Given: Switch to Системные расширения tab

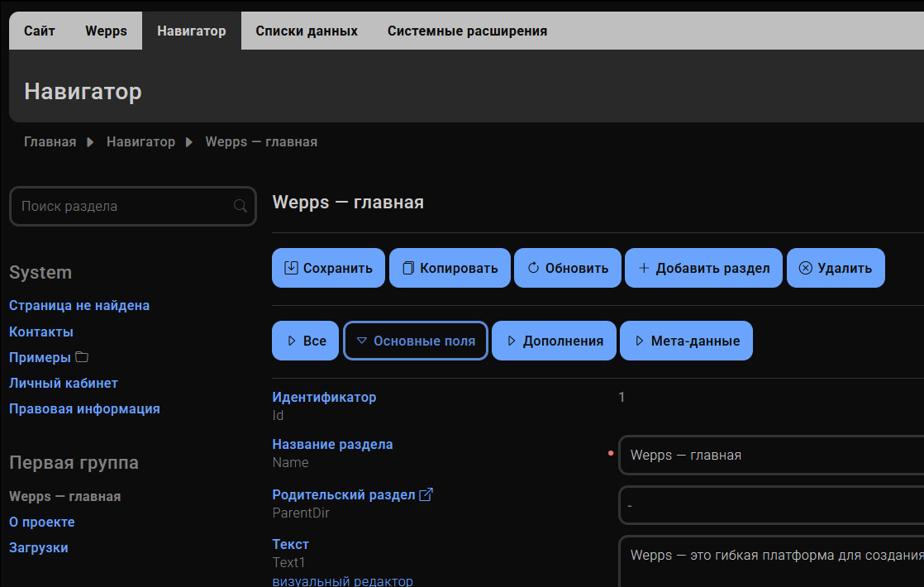Looking at the screenshot, I should tap(466, 30).
